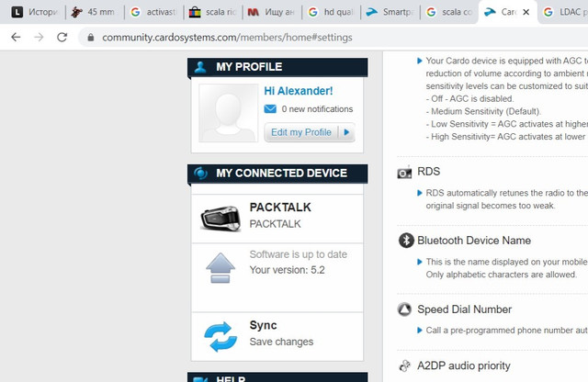The width and height of the screenshot is (588, 382).
Task: Open notifications via the envelope icon
Action: point(270,109)
